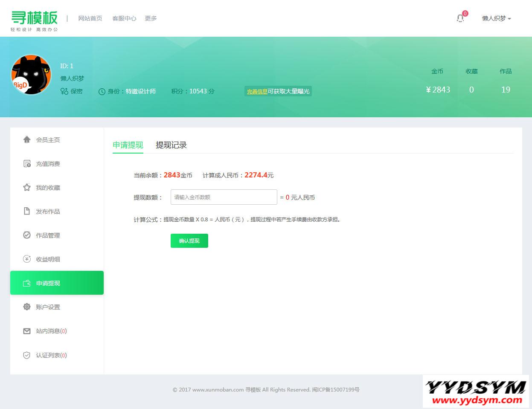Click the home icon for 会员主页
The width and height of the screenshot is (532, 409).
[27, 139]
